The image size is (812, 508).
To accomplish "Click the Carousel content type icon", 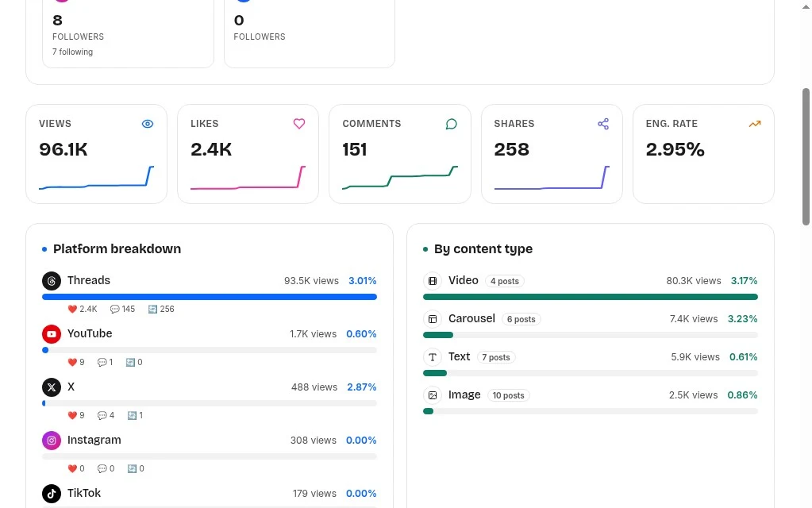I will point(433,319).
